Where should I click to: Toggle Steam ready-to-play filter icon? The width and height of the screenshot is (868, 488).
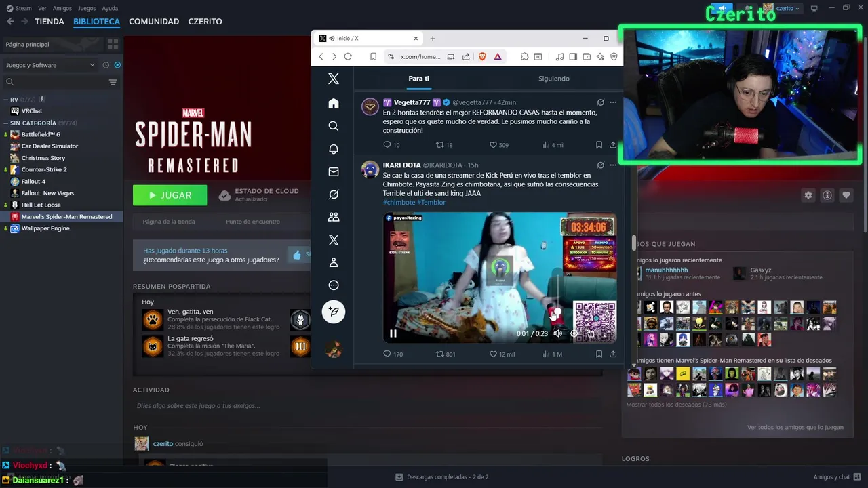pyautogui.click(x=117, y=65)
